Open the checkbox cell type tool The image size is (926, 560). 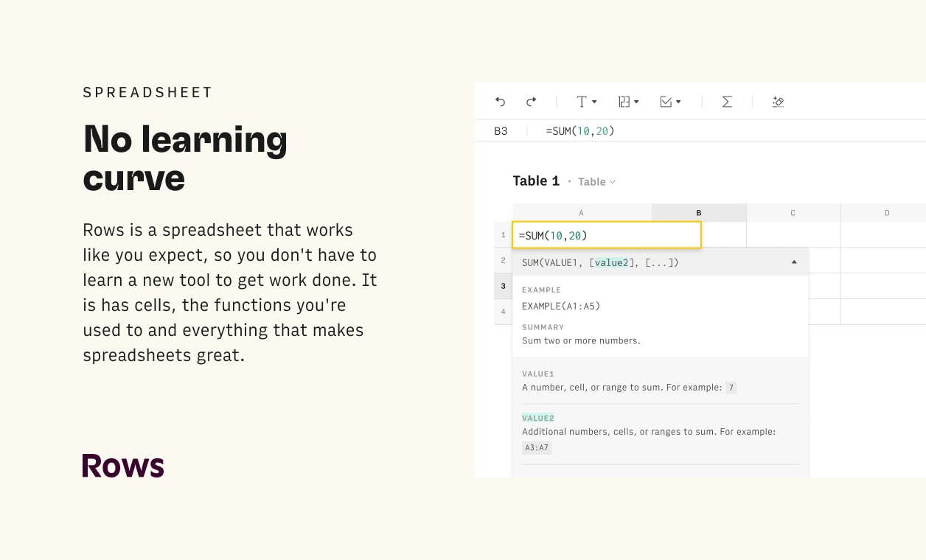666,102
